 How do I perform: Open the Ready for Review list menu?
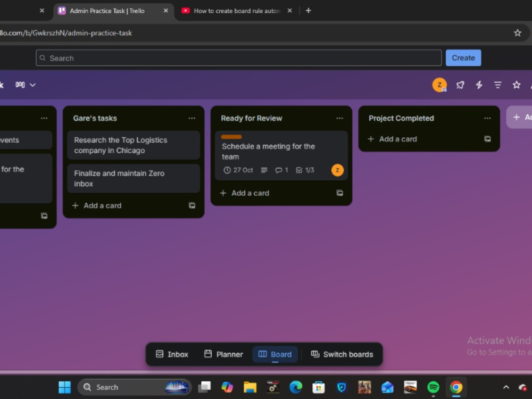click(x=339, y=118)
